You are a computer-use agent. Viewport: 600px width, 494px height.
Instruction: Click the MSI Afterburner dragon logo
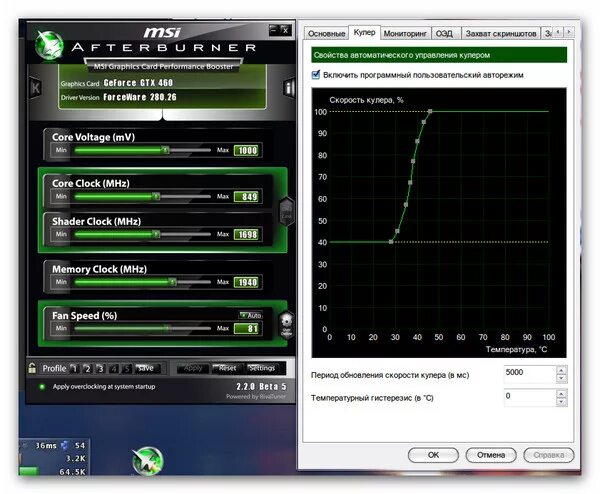pos(49,46)
